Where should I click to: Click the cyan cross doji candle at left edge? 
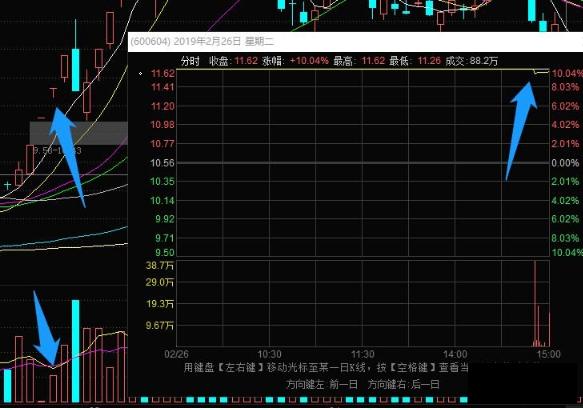(7, 185)
